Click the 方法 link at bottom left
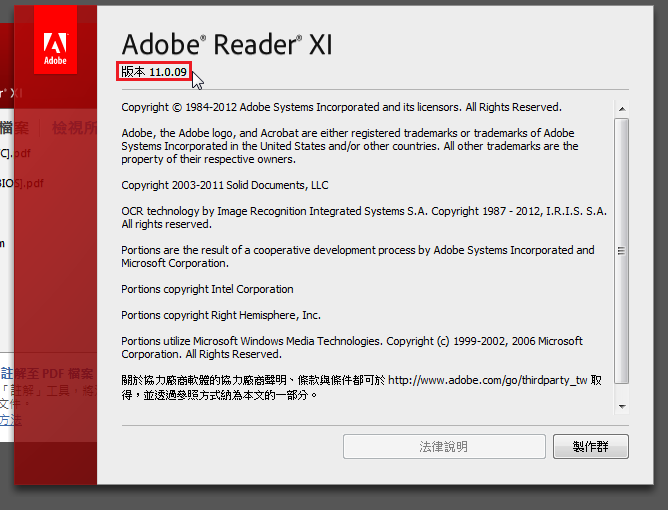Image resolution: width=668 pixels, height=510 pixels. 11,420
